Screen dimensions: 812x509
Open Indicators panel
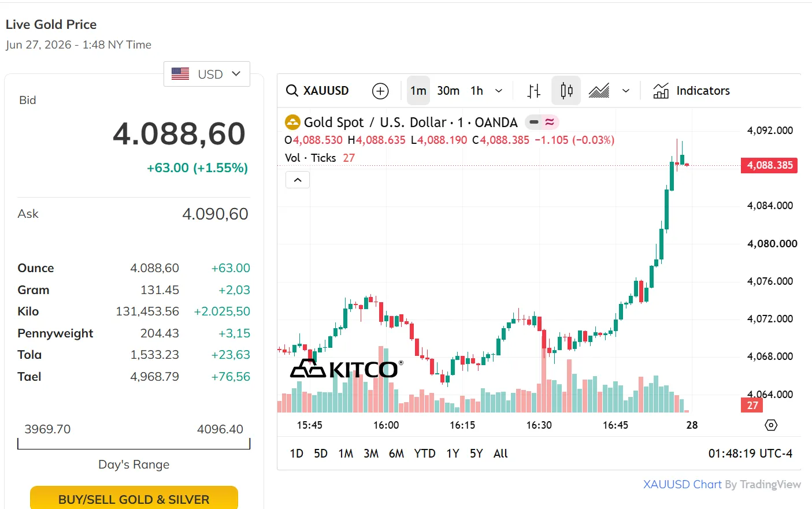(691, 91)
